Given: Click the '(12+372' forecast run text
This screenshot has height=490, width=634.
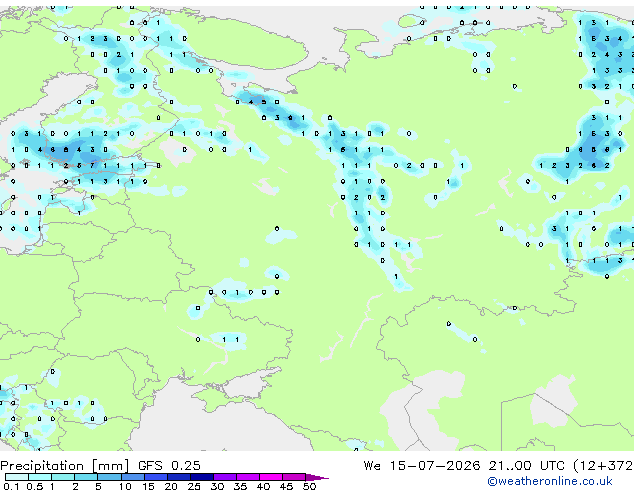Looking at the screenshot, I should (603, 466).
